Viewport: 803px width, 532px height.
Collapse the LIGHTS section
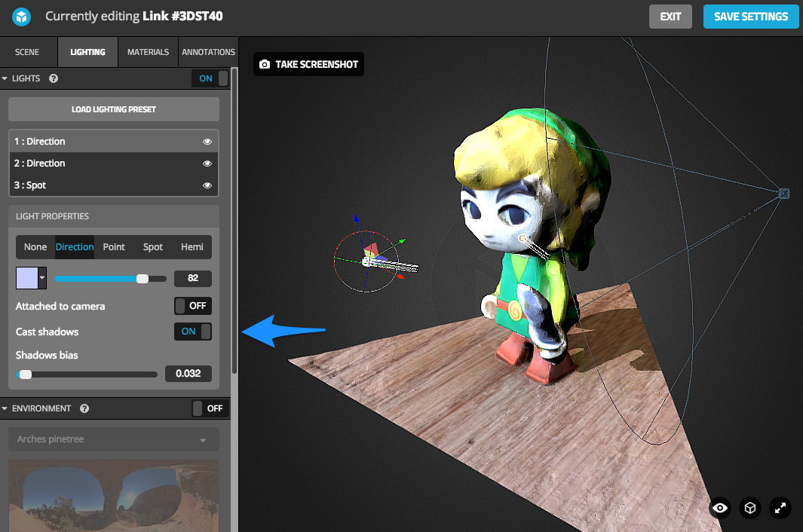(x=8, y=78)
